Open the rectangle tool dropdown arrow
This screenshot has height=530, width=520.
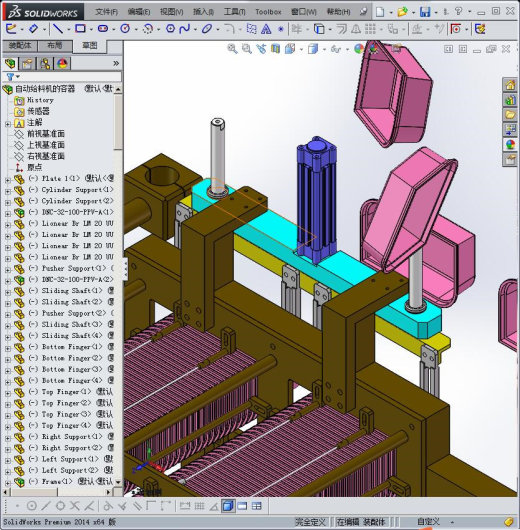91,30
